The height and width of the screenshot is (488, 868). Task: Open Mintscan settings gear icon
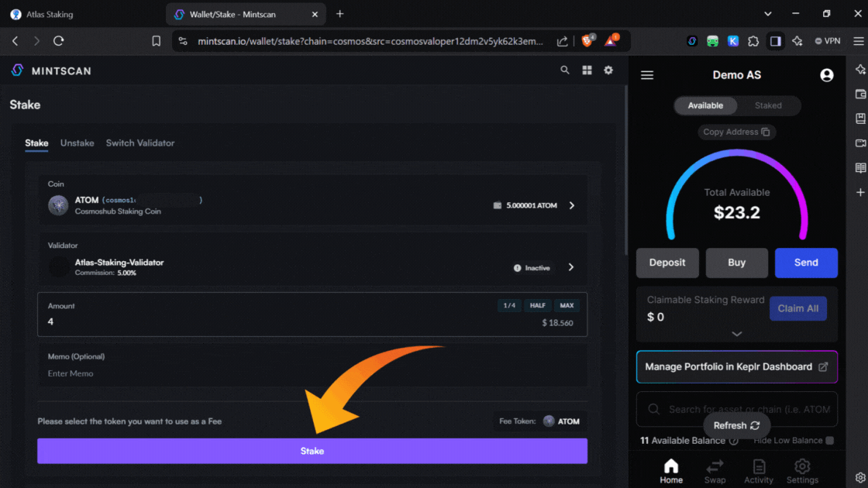(608, 70)
